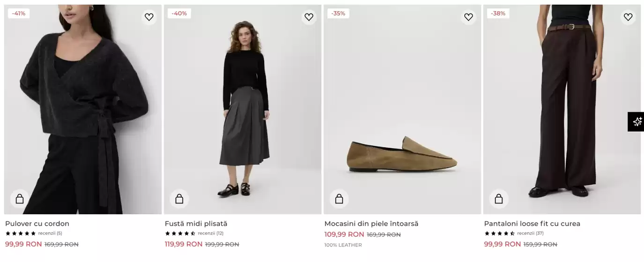
Task: Select the brown wide-leg trousers image
Action: click(x=562, y=108)
